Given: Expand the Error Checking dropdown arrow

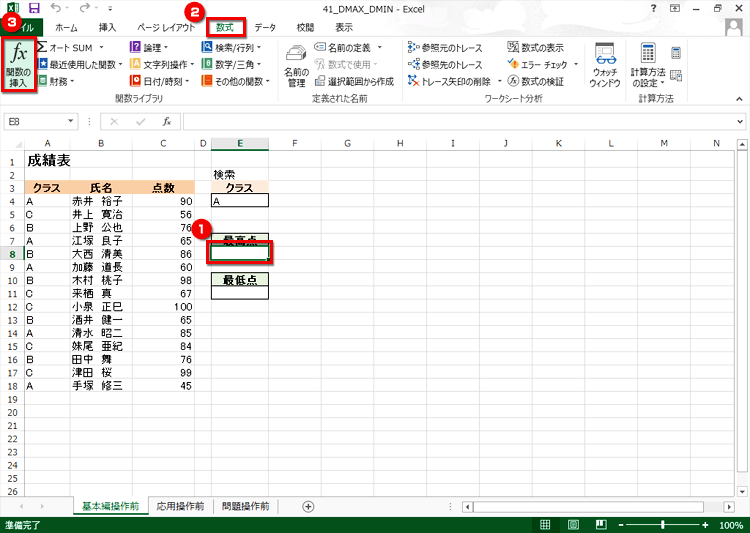Looking at the screenshot, I should click(x=576, y=64).
